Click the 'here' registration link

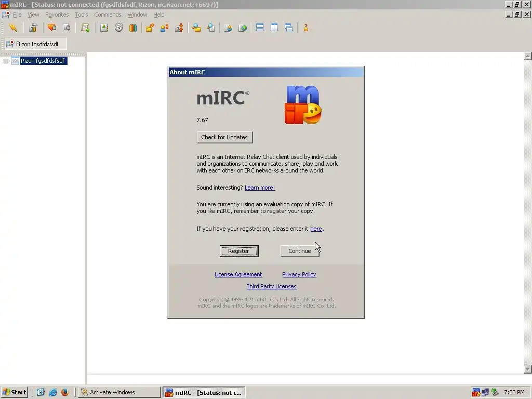pos(316,229)
